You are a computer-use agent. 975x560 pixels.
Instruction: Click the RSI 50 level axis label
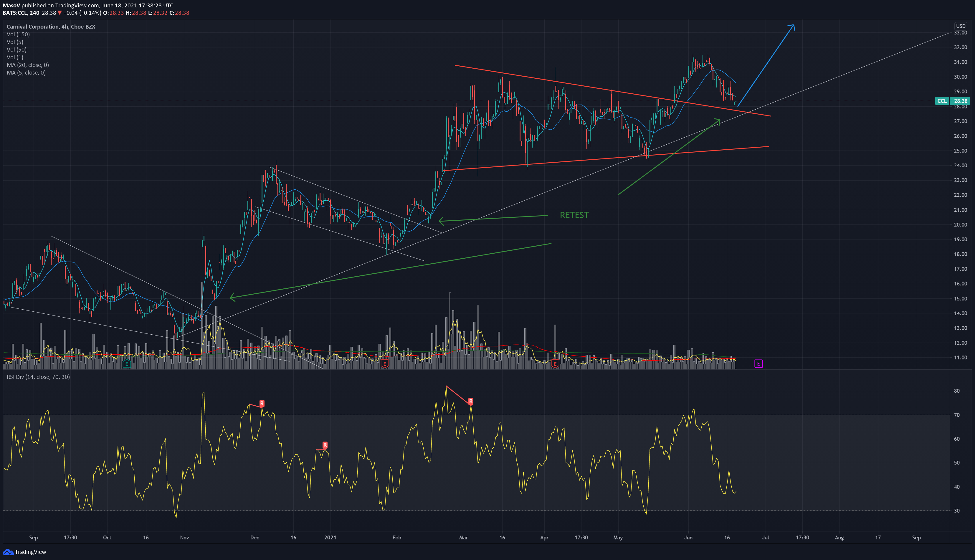point(956,463)
